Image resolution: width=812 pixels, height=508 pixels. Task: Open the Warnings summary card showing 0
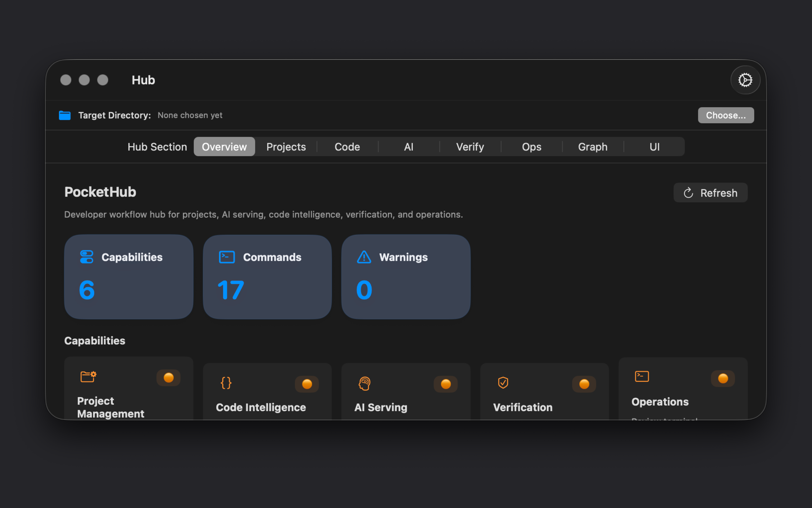pyautogui.click(x=406, y=277)
